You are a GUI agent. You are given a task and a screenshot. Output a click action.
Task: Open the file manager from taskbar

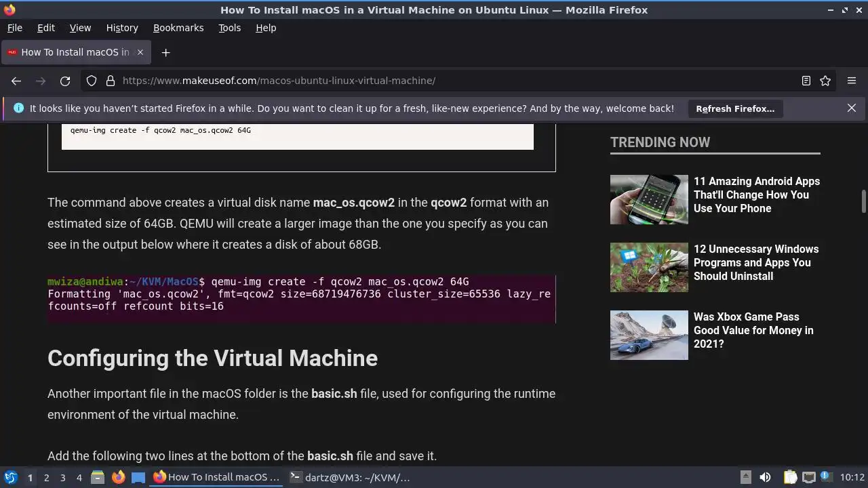coord(98,477)
